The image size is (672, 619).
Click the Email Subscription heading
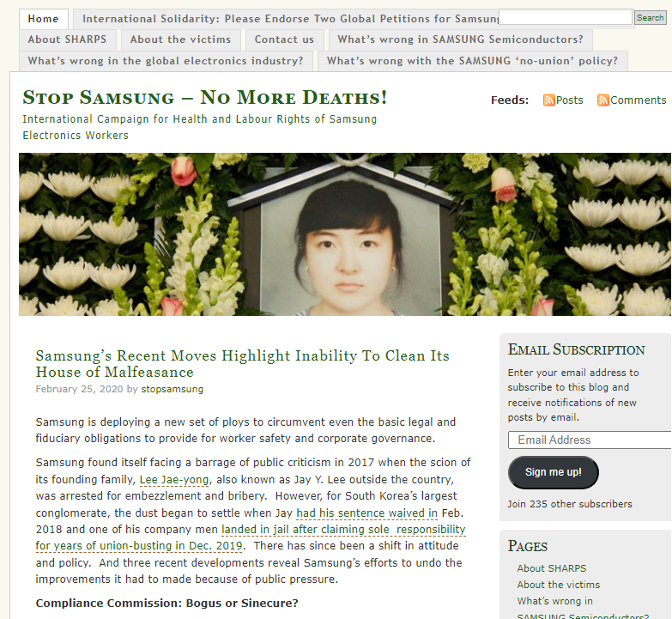coord(576,349)
